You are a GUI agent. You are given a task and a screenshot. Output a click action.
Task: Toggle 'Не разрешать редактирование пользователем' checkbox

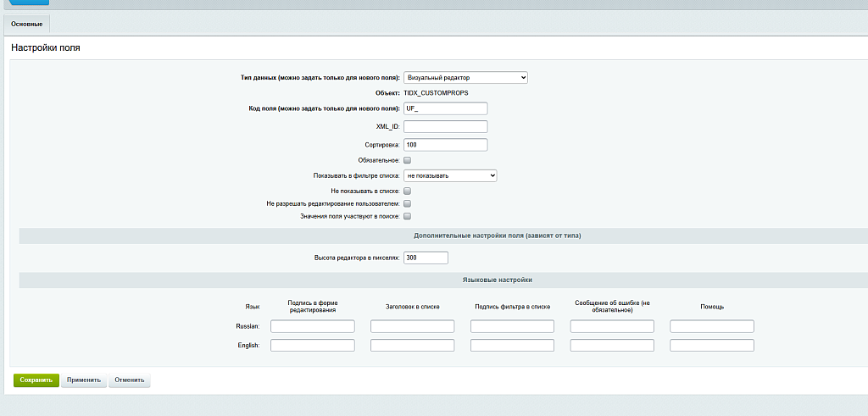(x=408, y=203)
